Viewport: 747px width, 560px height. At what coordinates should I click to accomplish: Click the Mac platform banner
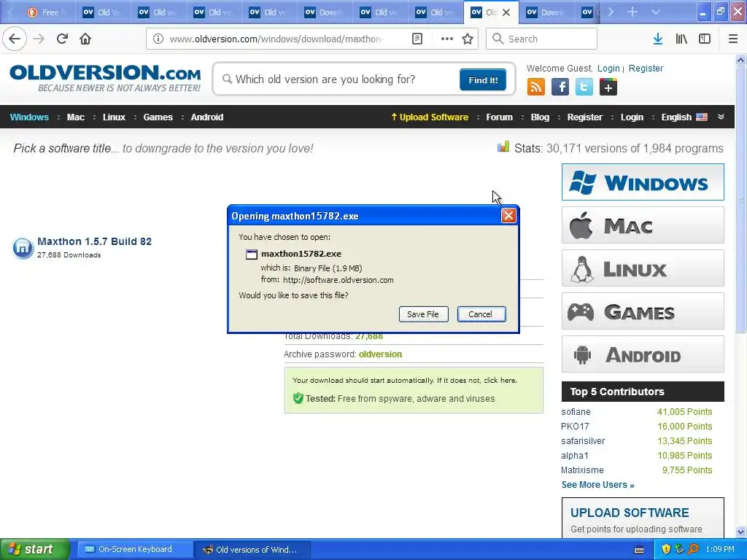[643, 225]
